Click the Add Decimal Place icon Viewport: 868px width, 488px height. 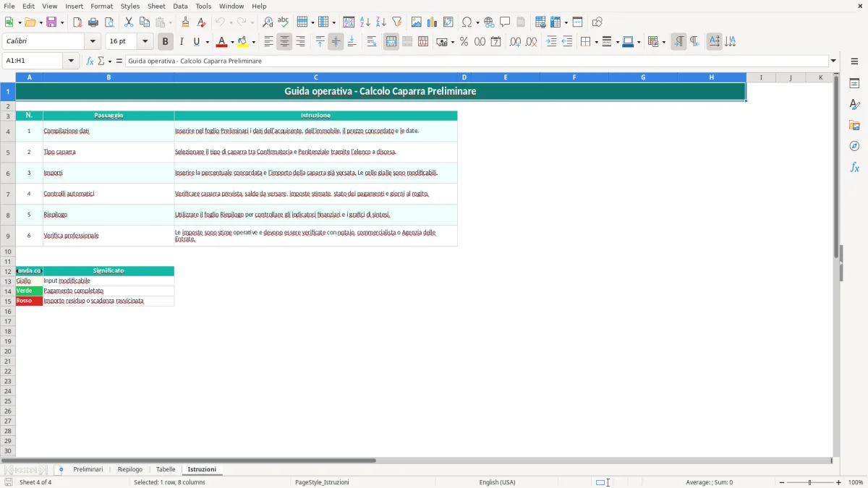pyautogui.click(x=516, y=42)
